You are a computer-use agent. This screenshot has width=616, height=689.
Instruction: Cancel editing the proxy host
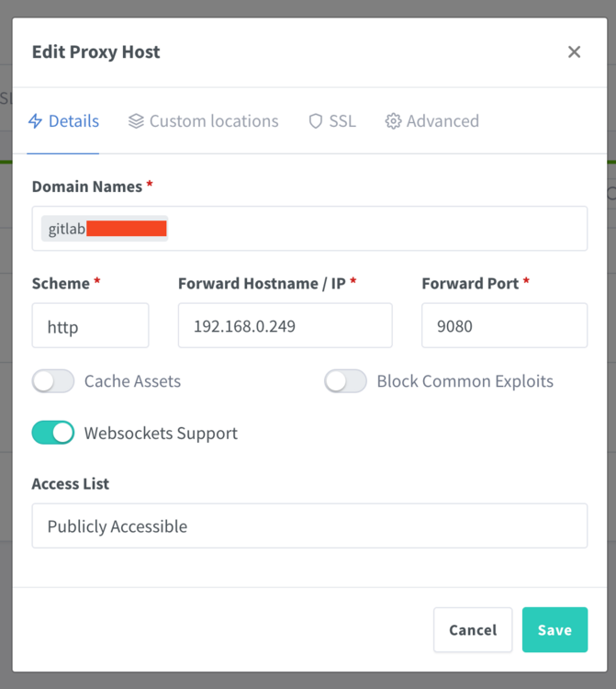coord(473,629)
